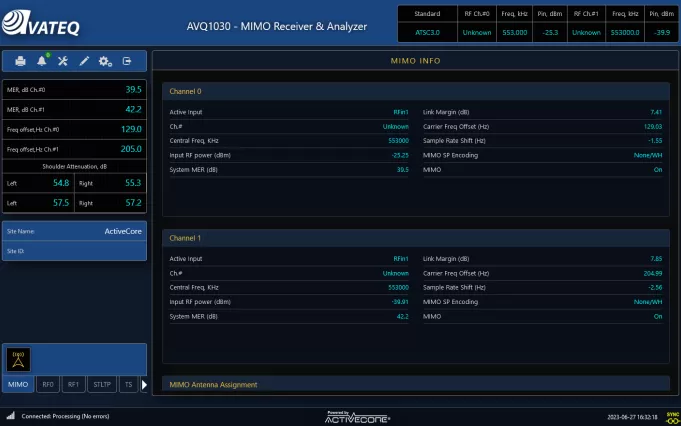This screenshot has width=681, height=426.
Task: Click the printer icon in the toolbar
Action: click(x=20, y=61)
